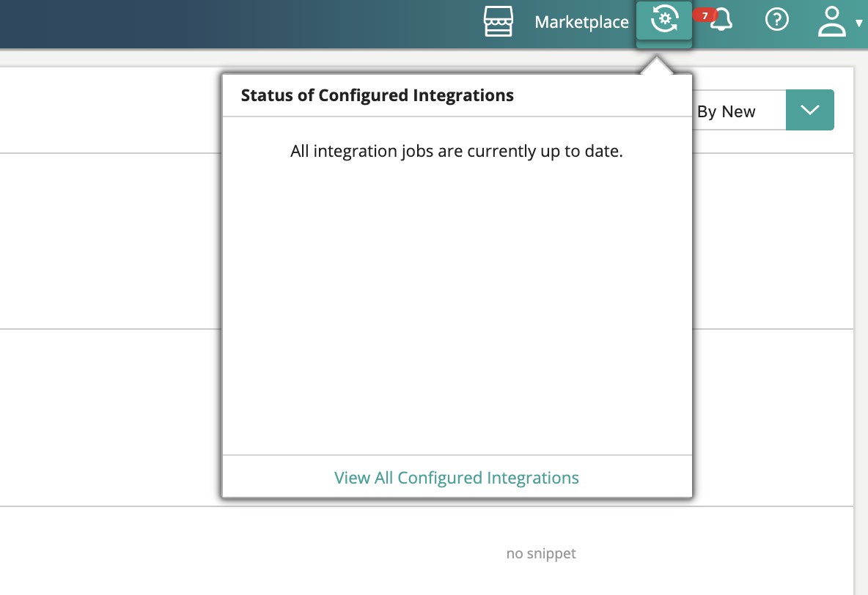Open the notifications bell

722,21
